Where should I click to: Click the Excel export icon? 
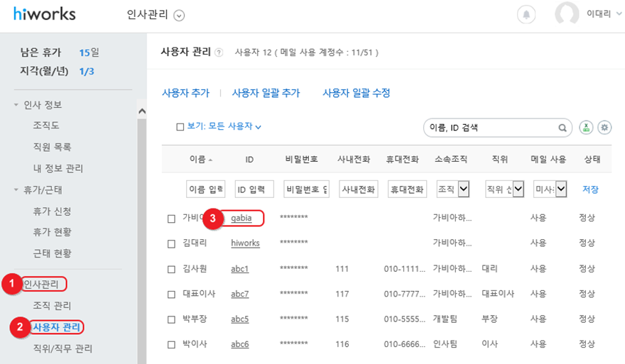tap(586, 128)
